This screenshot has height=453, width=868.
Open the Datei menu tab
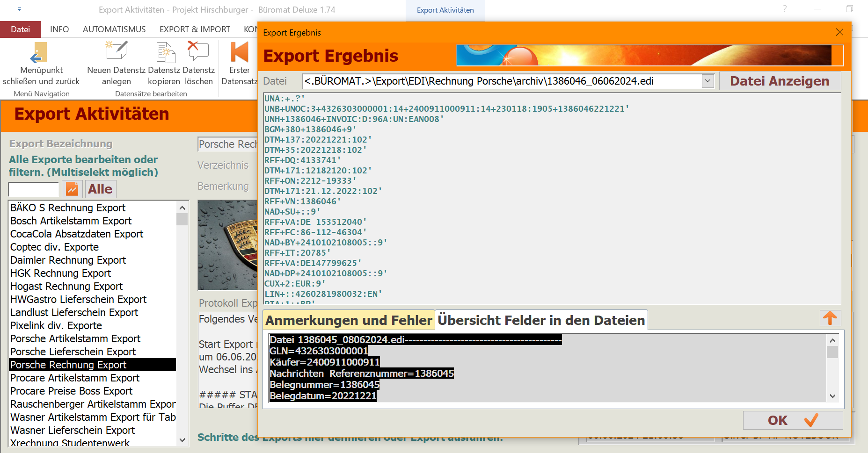(x=21, y=29)
